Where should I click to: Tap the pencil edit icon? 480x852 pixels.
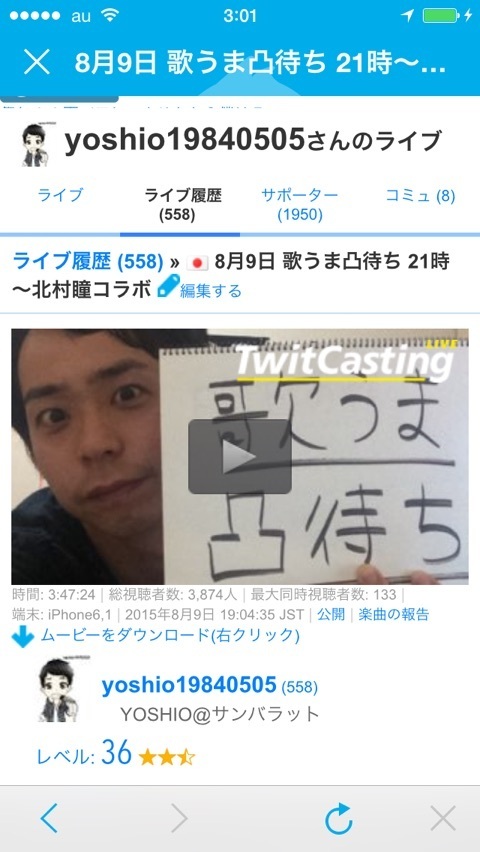click(x=167, y=288)
